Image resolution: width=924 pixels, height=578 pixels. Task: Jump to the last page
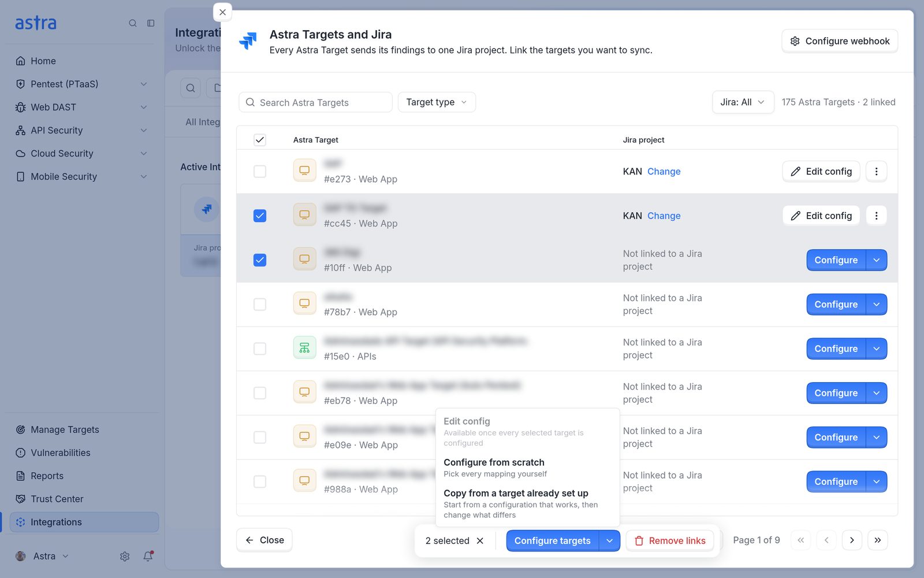click(877, 540)
